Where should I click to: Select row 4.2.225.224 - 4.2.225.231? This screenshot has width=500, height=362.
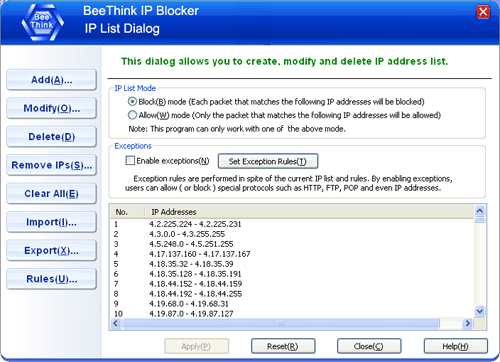[292, 224]
